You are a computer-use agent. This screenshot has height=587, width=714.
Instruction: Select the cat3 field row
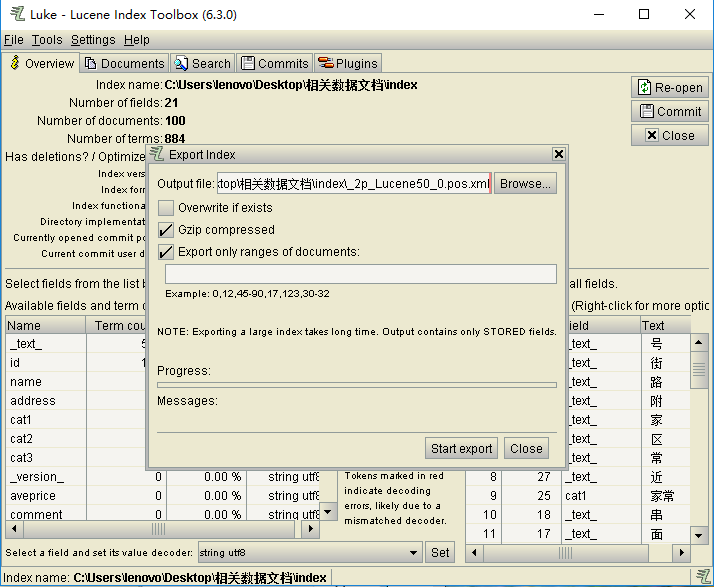tap(76, 458)
